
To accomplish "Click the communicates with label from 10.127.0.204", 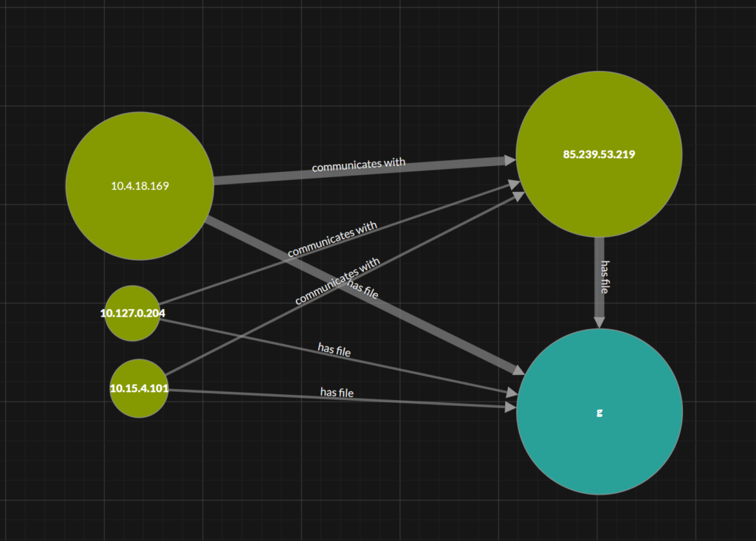I will (x=332, y=239).
